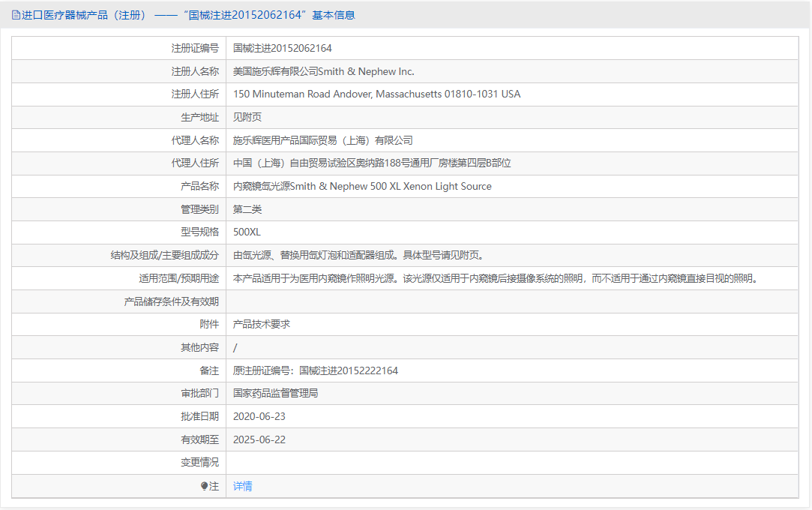Click the 生产地址 label
This screenshot has width=812, height=510.
point(200,117)
